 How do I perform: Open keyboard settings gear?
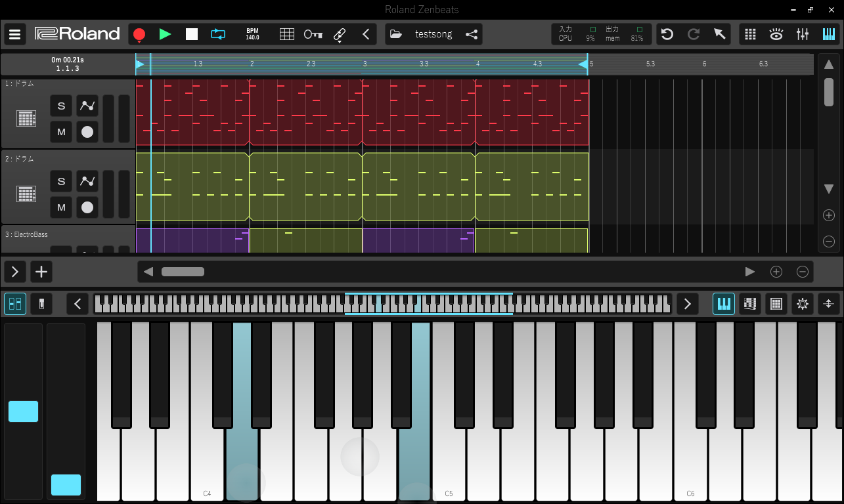click(803, 304)
